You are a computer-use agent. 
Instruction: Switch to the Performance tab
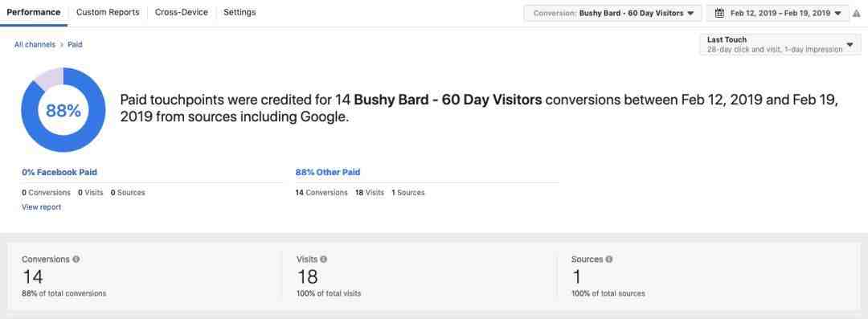[34, 12]
